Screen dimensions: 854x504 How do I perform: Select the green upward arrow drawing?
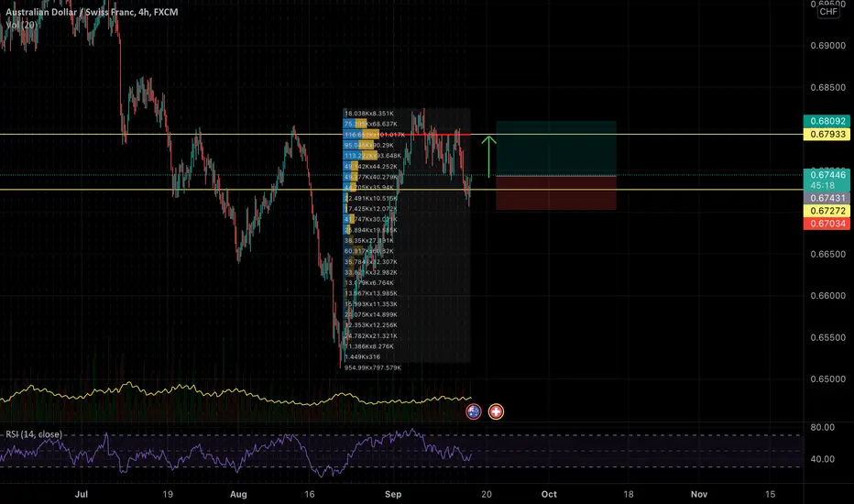(x=488, y=157)
